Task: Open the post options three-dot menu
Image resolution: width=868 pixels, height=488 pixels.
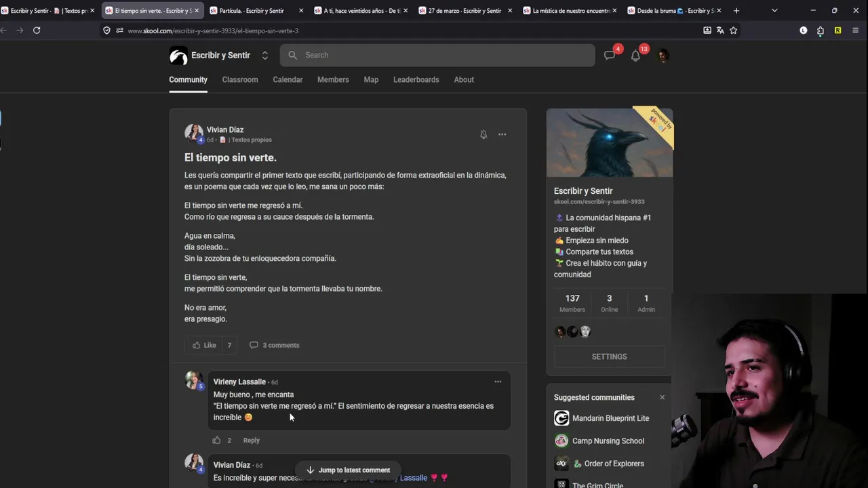Action: pyautogui.click(x=502, y=134)
